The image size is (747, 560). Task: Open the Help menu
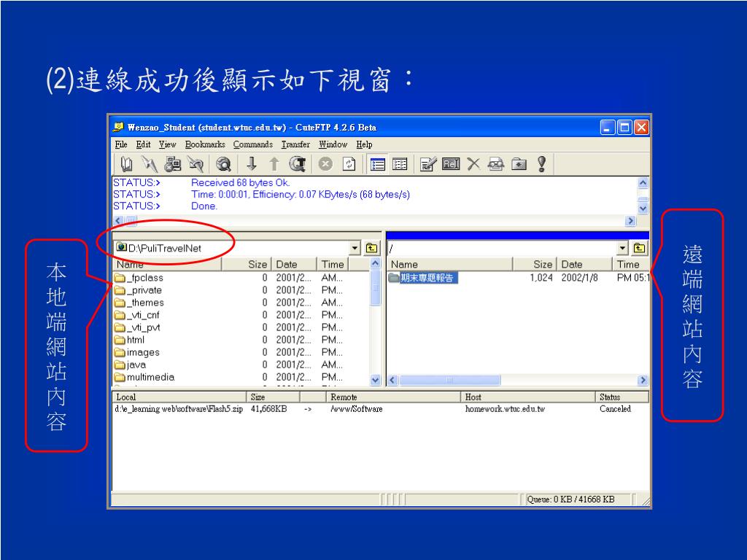[364, 144]
